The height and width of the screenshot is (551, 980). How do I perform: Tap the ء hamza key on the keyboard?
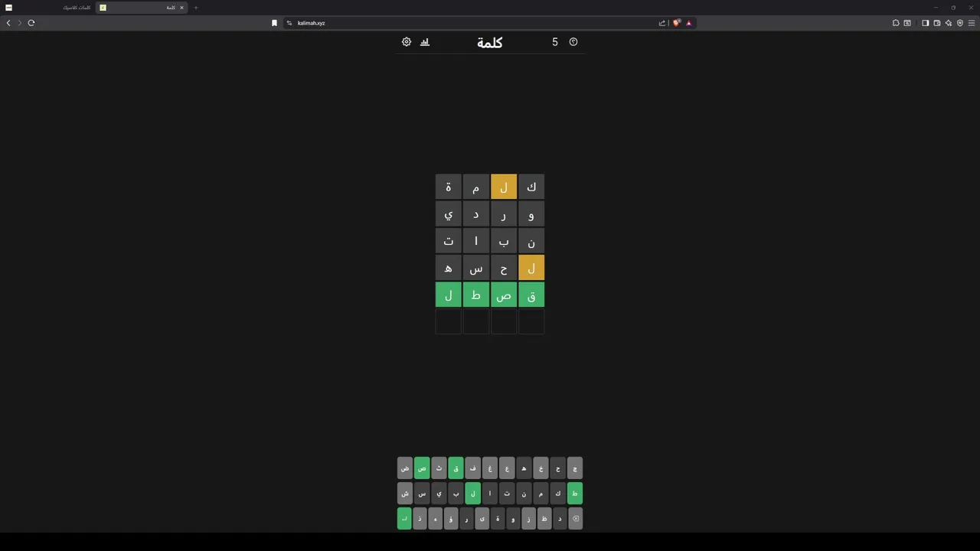(436, 519)
